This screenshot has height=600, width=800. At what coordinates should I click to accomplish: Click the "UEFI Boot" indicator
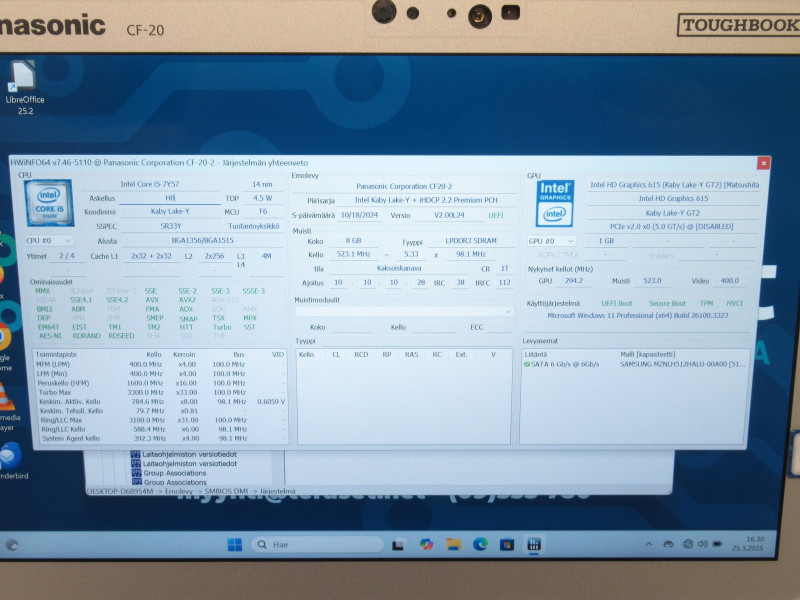point(616,303)
